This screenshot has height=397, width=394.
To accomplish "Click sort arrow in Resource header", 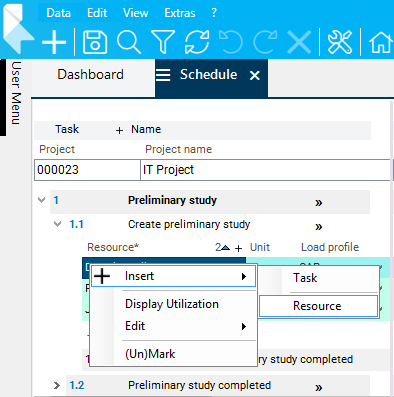I will click(226, 248).
